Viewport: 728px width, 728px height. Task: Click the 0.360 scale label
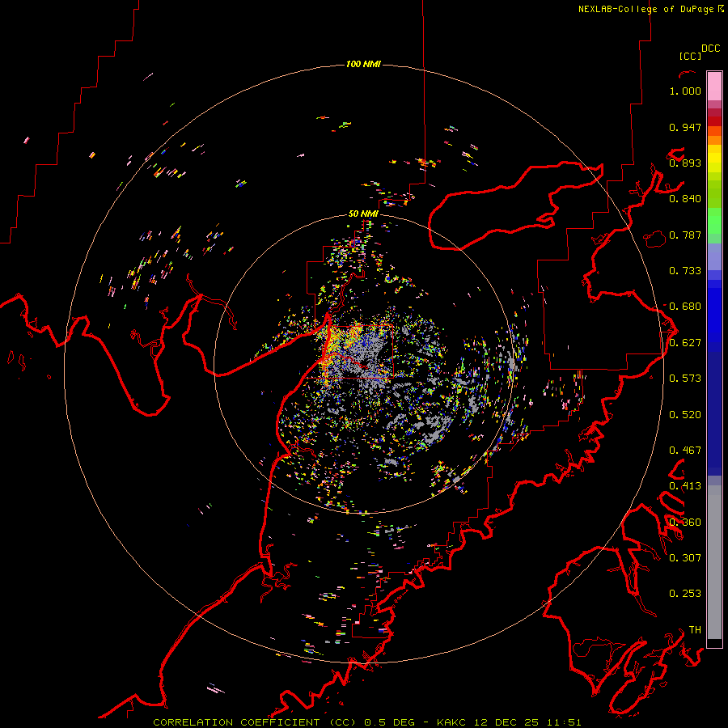(685, 523)
